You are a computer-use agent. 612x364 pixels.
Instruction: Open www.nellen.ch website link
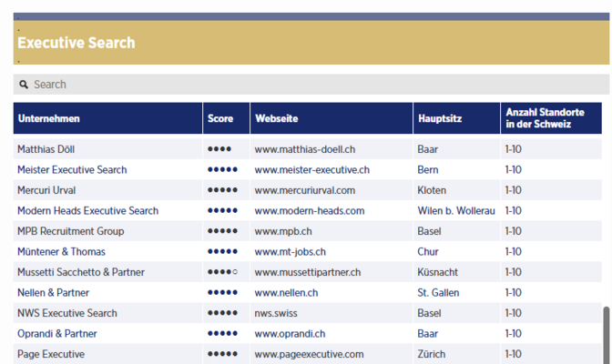[286, 293]
